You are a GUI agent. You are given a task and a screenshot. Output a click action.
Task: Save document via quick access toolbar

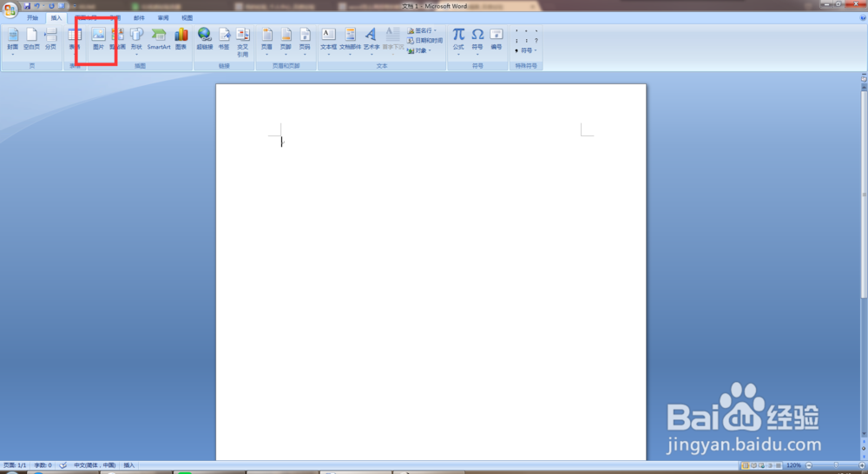click(27, 5)
